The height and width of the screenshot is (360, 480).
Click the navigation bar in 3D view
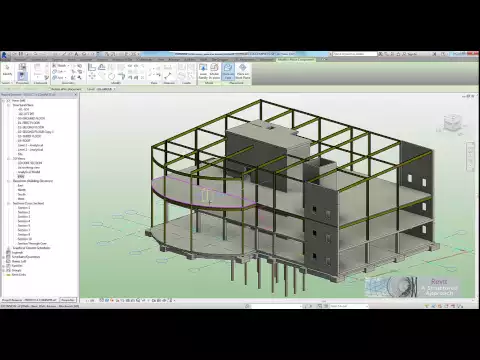point(470,156)
